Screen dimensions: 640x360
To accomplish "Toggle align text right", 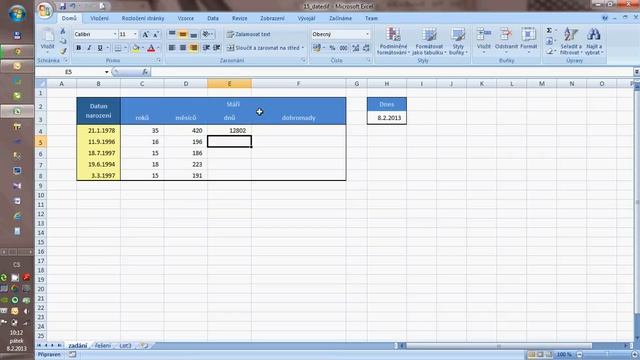I will point(193,48).
